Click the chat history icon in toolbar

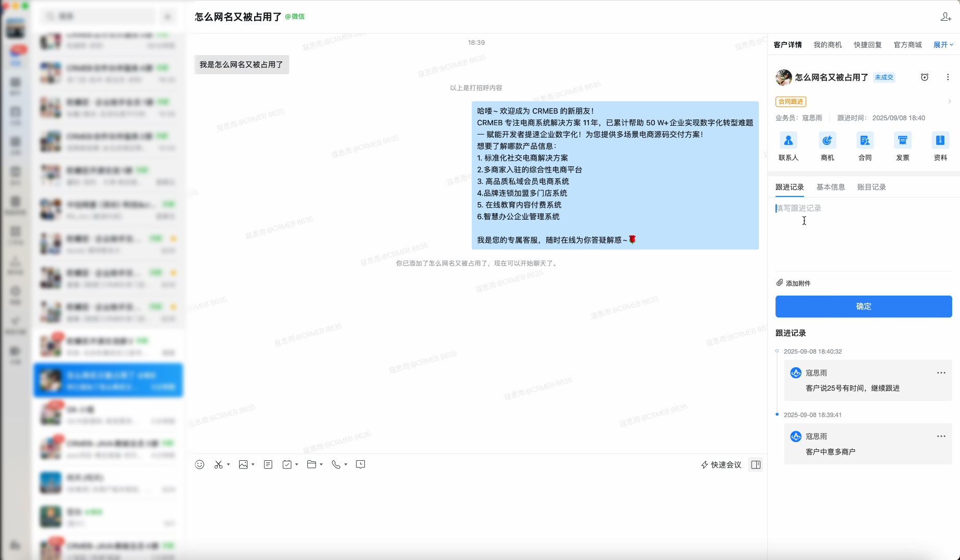[x=360, y=464]
